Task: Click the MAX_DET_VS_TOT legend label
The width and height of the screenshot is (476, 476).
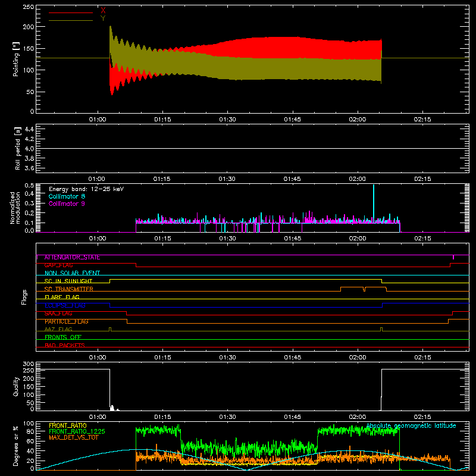Action: (74, 437)
